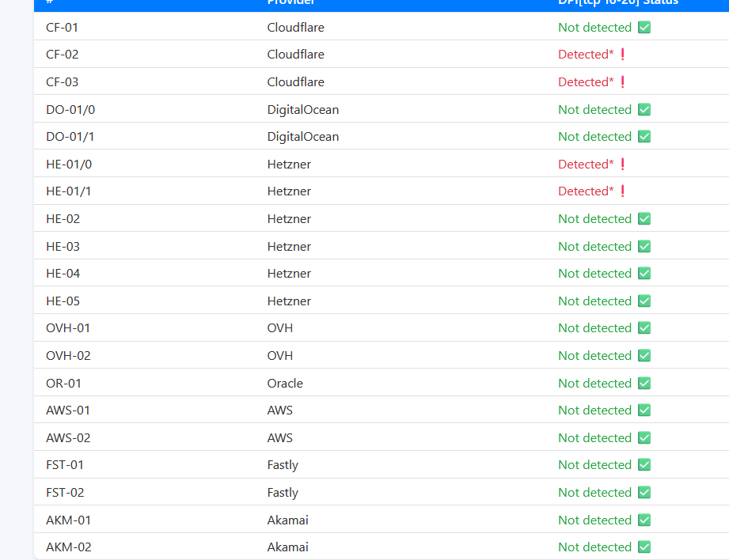Click the green checkmark in OVH-02 row
The height and width of the screenshot is (560, 729).
tap(644, 355)
